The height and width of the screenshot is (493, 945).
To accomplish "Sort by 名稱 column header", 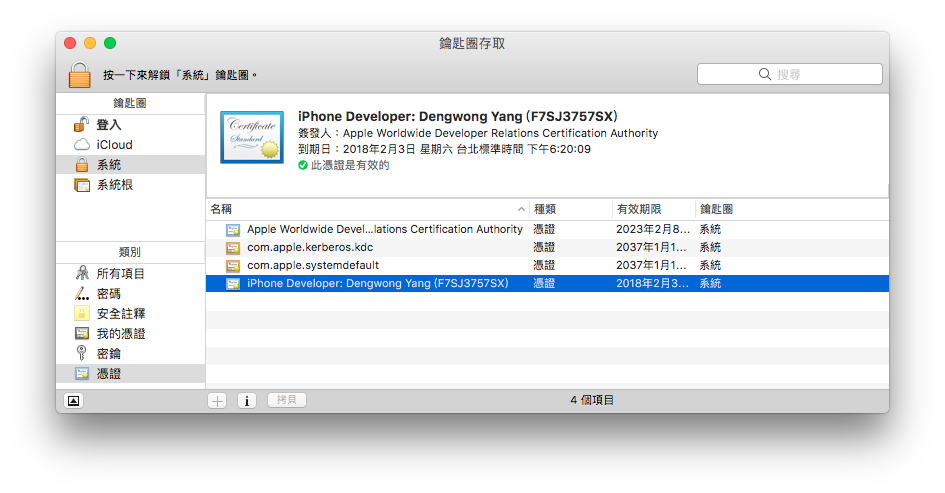I will click(x=368, y=209).
